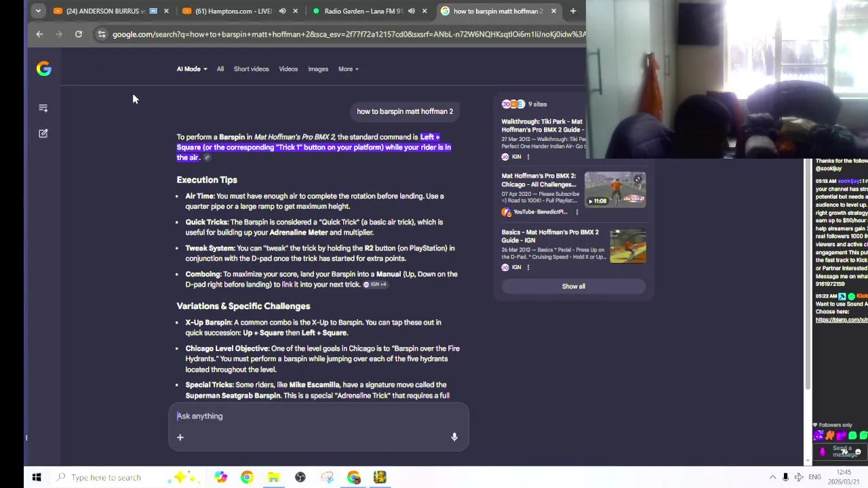Click the plus attachment button
Viewport: 868px width, 488px height.
tap(180, 437)
